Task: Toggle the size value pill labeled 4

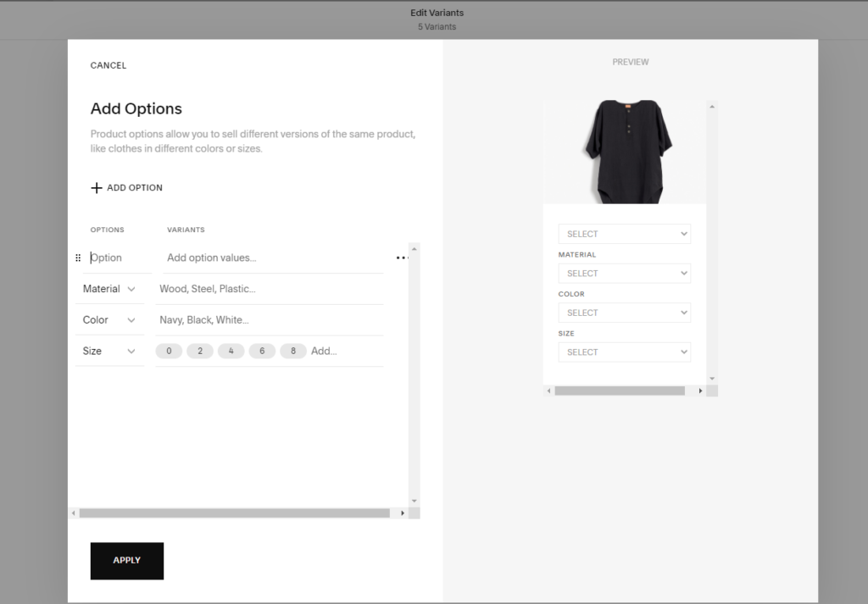Action: click(x=231, y=351)
